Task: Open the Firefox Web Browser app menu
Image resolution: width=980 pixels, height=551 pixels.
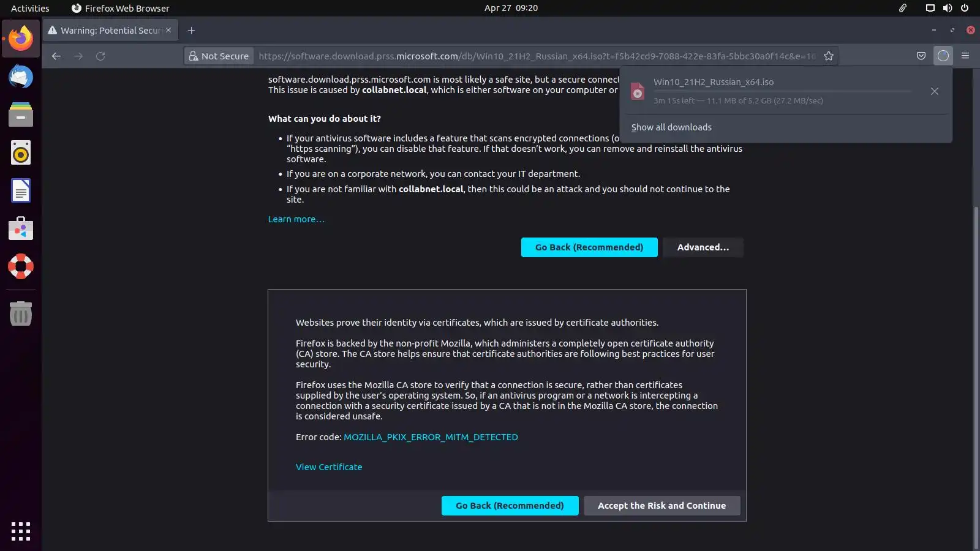Action: coord(121,8)
